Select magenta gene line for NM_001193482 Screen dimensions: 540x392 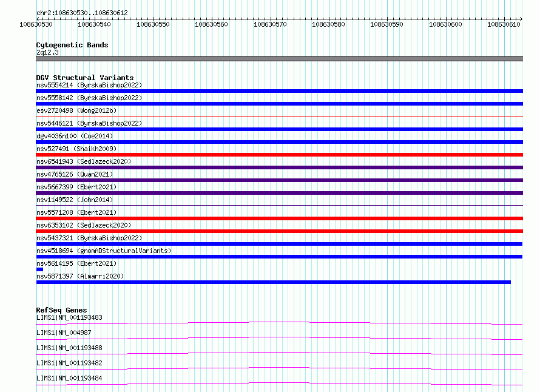279,368
